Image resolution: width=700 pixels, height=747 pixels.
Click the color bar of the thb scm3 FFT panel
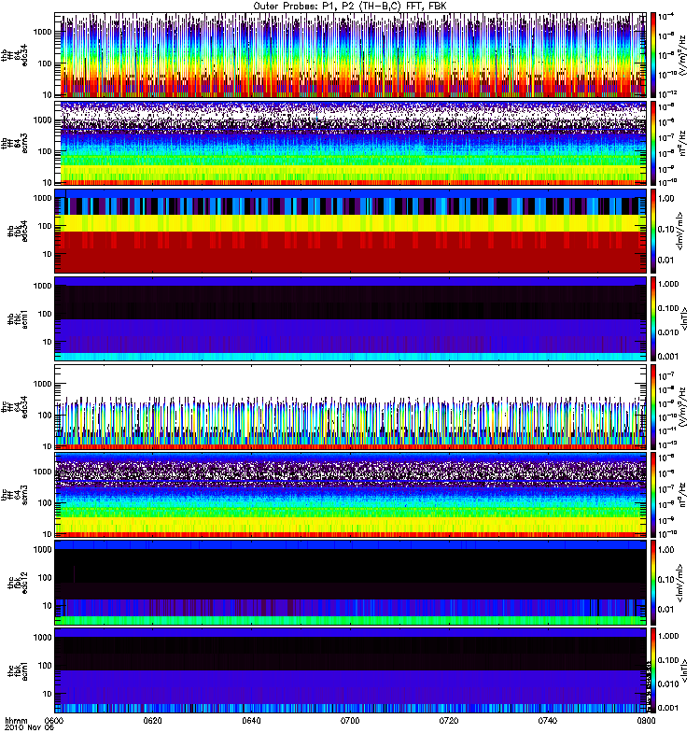652,143
